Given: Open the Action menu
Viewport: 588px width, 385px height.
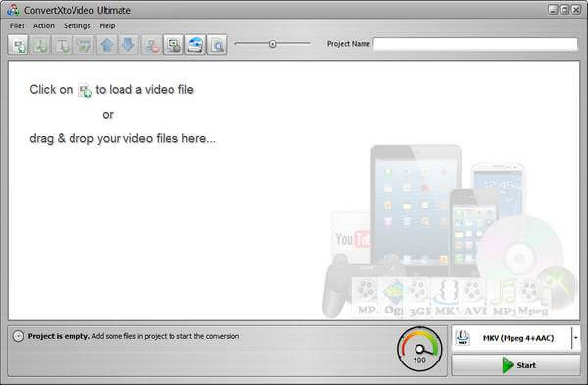Looking at the screenshot, I should click(x=44, y=25).
